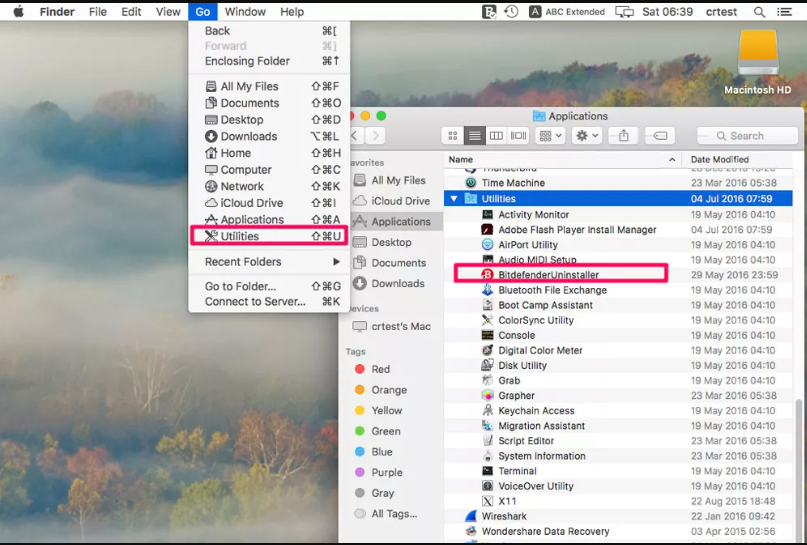This screenshot has height=545, width=807.
Task: Go forward in Finder window
Action: coord(376,135)
